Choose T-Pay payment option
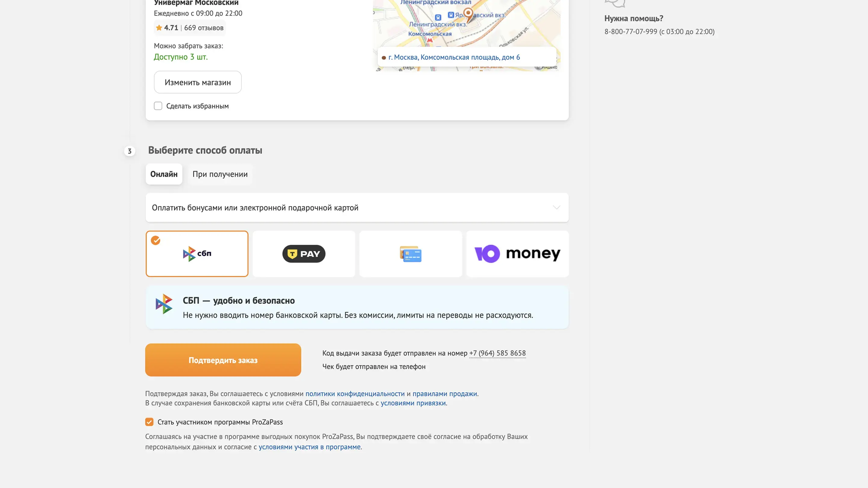 [303, 254]
